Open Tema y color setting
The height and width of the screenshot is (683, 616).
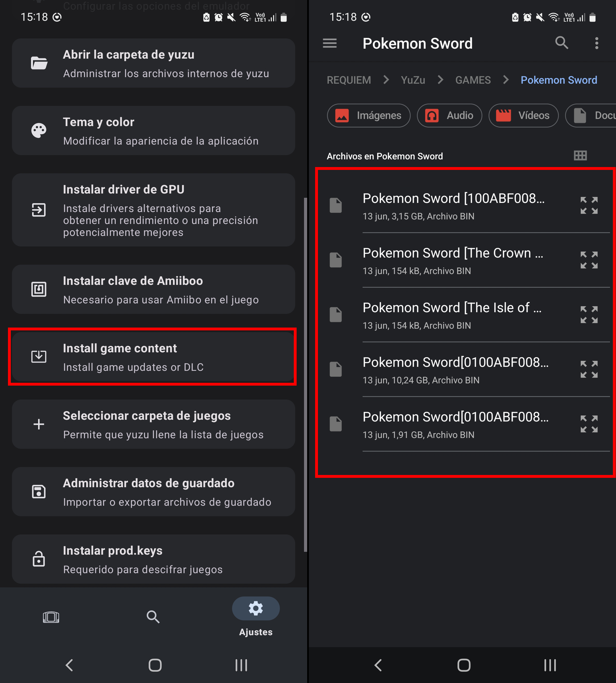153,130
